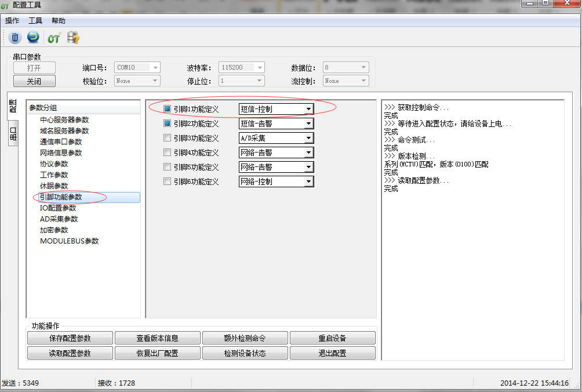Open 波特率 115200 dropdown
This screenshot has width=582, height=392.
click(x=241, y=67)
